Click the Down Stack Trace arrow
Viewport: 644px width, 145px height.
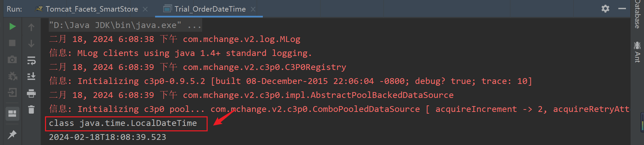coord(31,44)
